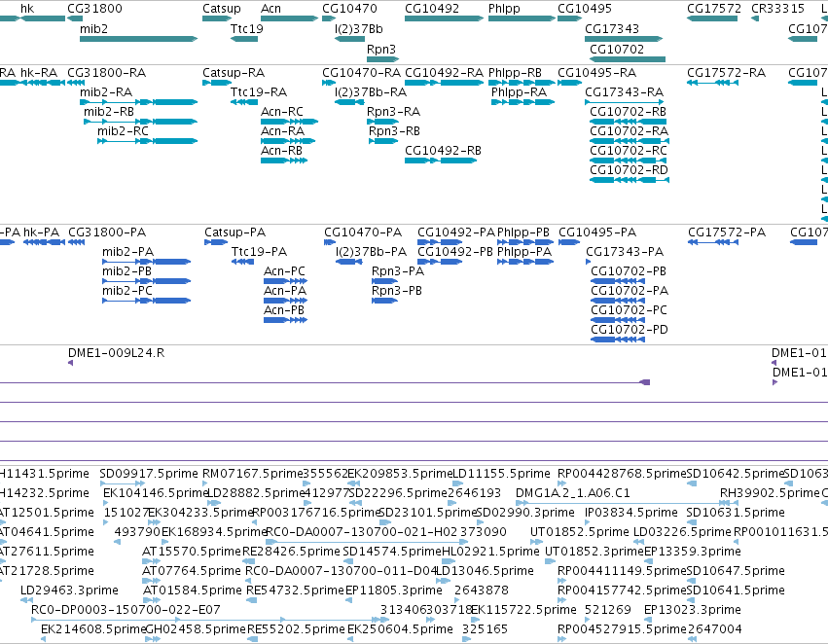Select the RC0-DA0007-130700-021-H02 alignment

point(367,542)
